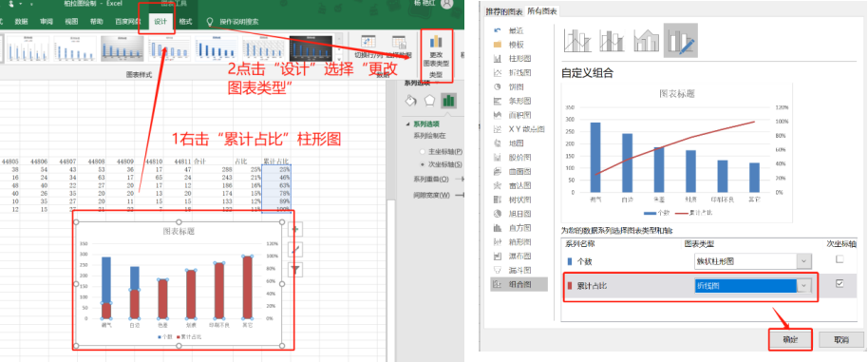Click the Chart Elements plus button beside chart
Viewport: 868px width, 362px height.
click(295, 229)
